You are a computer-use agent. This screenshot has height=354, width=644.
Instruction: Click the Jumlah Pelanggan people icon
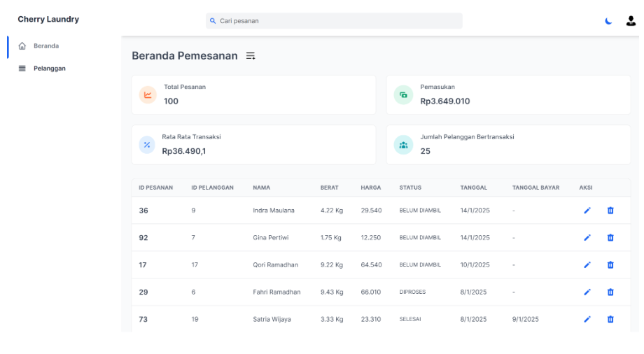(x=403, y=145)
